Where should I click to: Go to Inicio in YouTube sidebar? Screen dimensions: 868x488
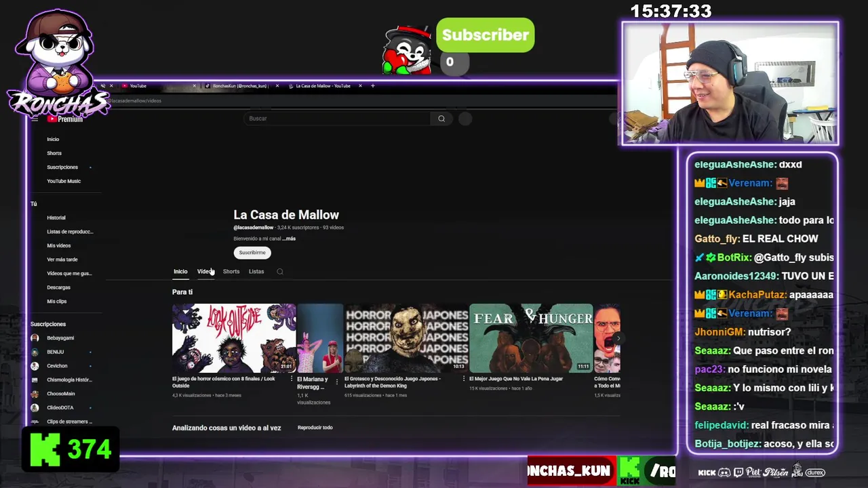[53, 140]
